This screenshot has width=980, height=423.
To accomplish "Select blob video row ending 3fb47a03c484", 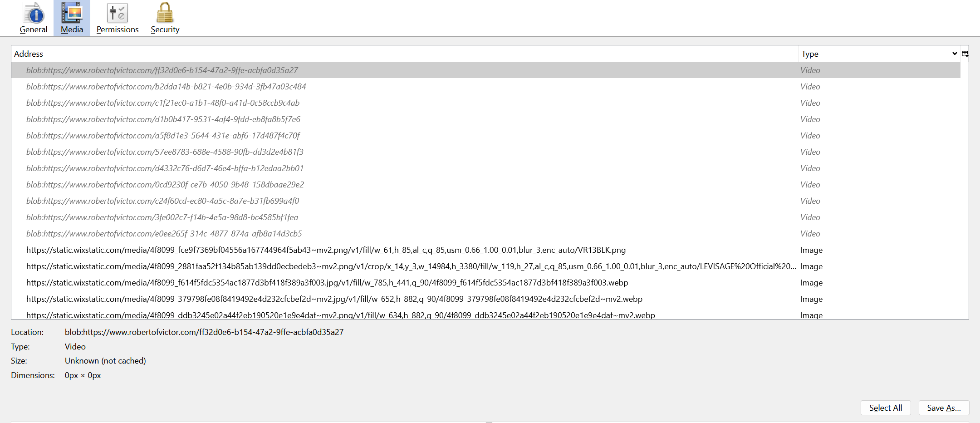I will (x=166, y=87).
